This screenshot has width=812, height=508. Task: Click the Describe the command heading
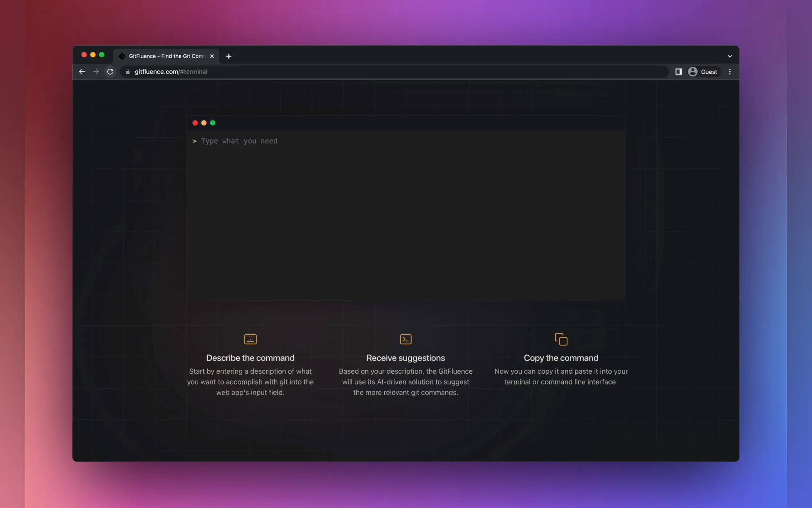[x=250, y=358]
